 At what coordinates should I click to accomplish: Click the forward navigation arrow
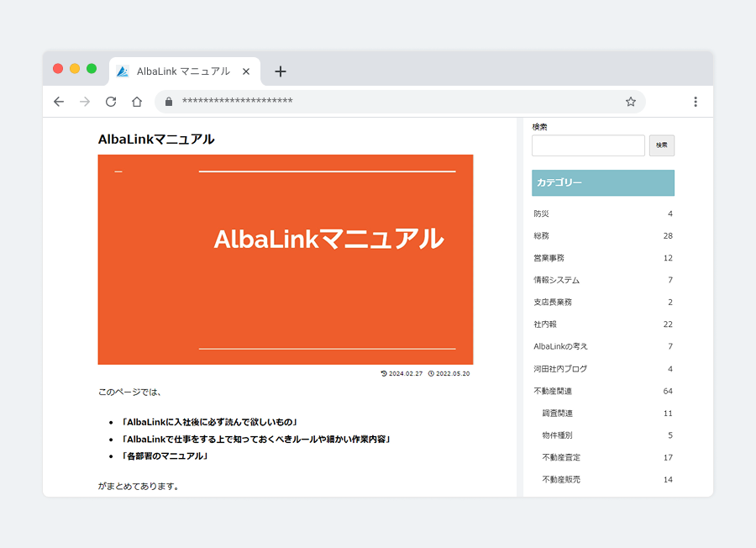click(x=85, y=102)
